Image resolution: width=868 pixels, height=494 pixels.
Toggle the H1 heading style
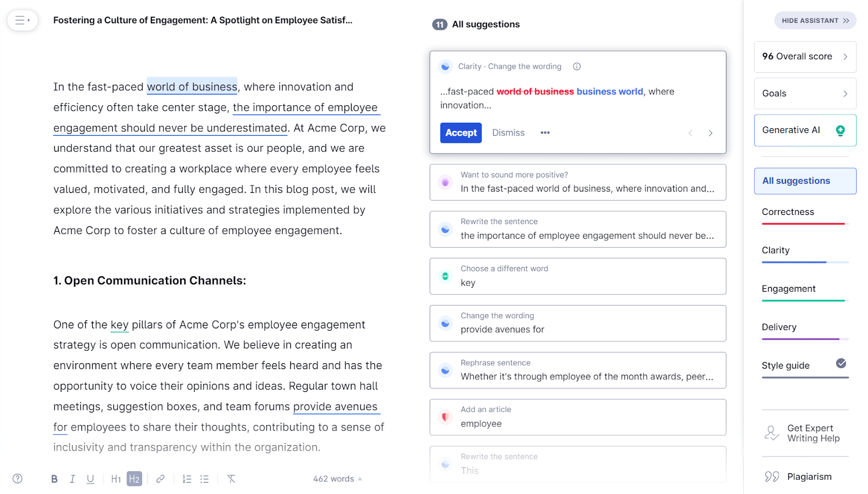[116, 478]
